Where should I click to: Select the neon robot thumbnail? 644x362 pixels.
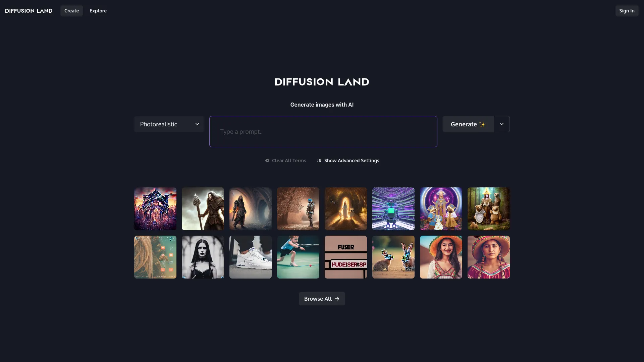pos(393,209)
